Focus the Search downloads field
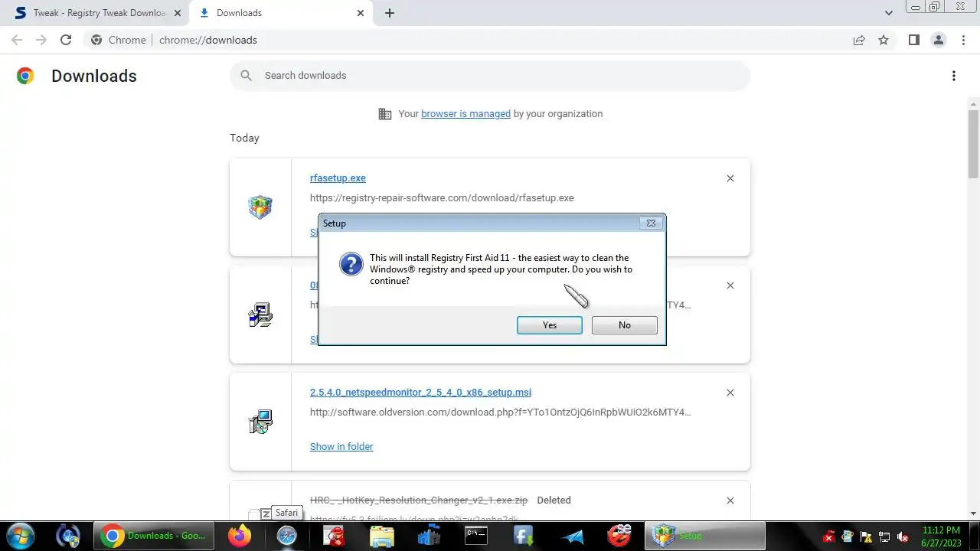The width and height of the screenshot is (980, 551). (490, 75)
